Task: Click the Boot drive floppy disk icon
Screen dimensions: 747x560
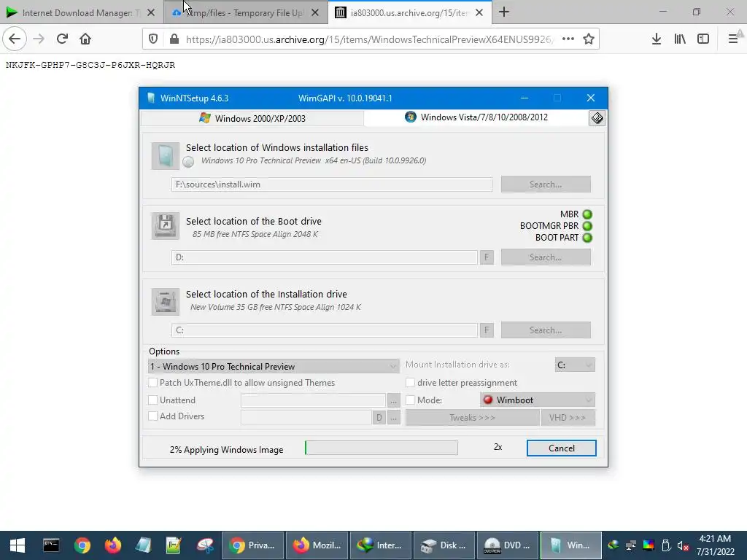Action: coord(166,226)
